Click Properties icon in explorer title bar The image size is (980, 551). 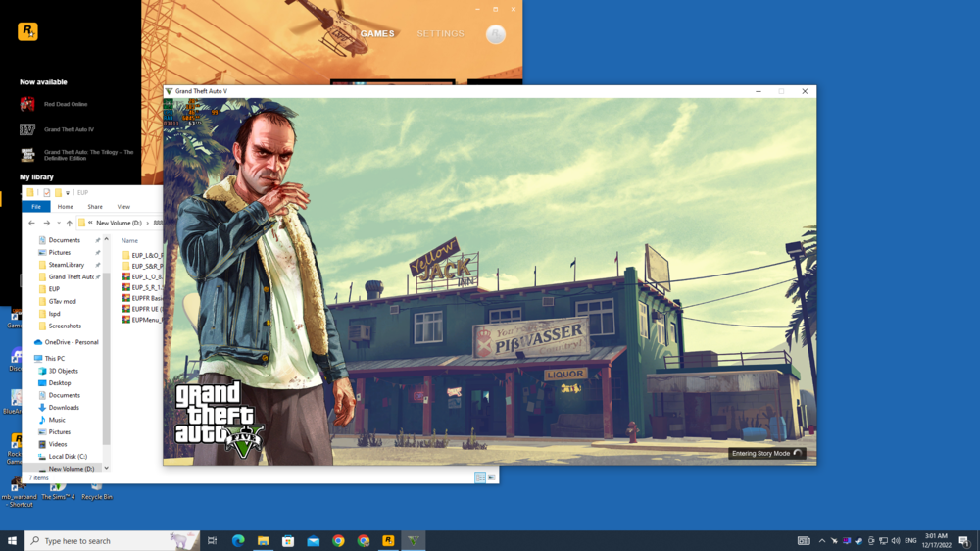click(x=47, y=192)
